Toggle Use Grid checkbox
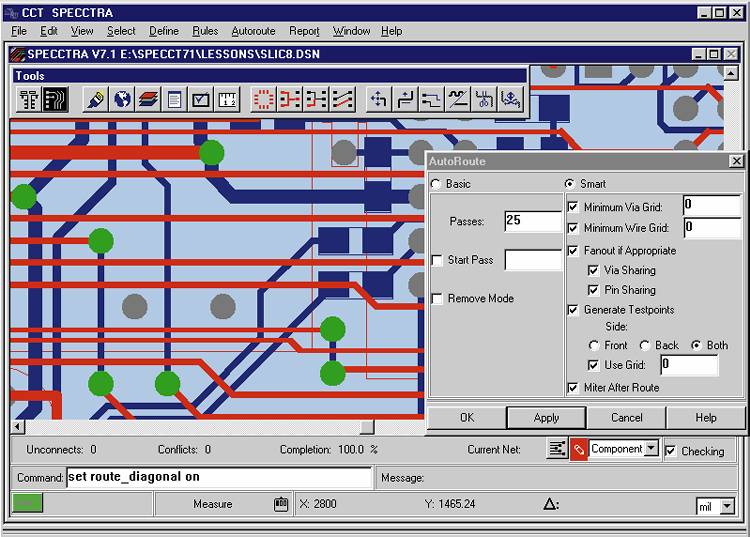 tap(593, 365)
